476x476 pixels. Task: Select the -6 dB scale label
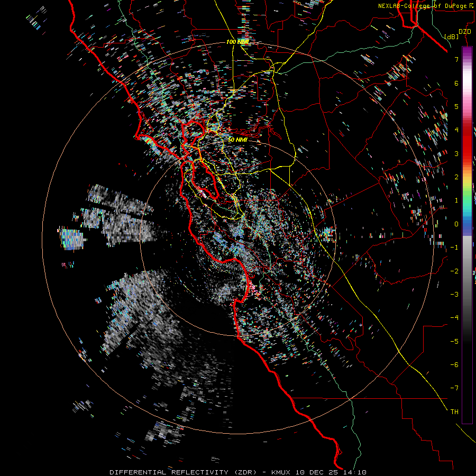pos(454,364)
